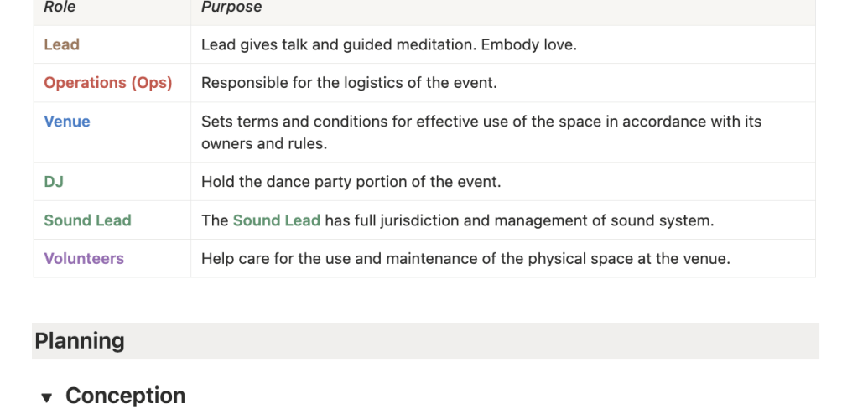The height and width of the screenshot is (419, 868).
Task: Click 'Help care for the use' cell
Action: pyautogui.click(x=465, y=259)
